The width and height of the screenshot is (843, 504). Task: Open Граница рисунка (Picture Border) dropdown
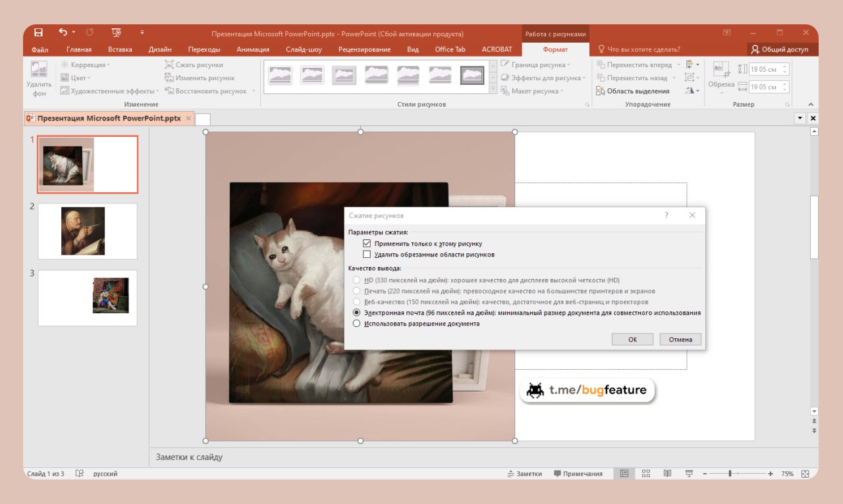(536, 65)
